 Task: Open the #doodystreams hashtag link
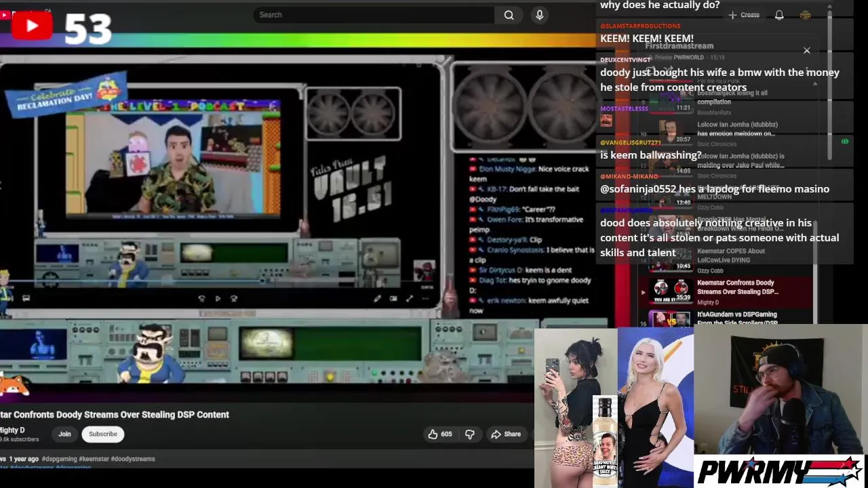[133, 459]
